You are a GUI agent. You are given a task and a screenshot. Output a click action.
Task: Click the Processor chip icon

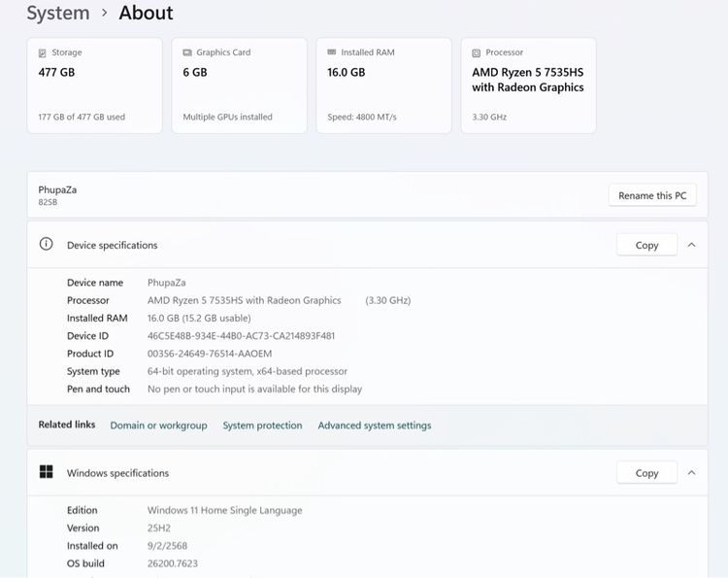coord(476,52)
